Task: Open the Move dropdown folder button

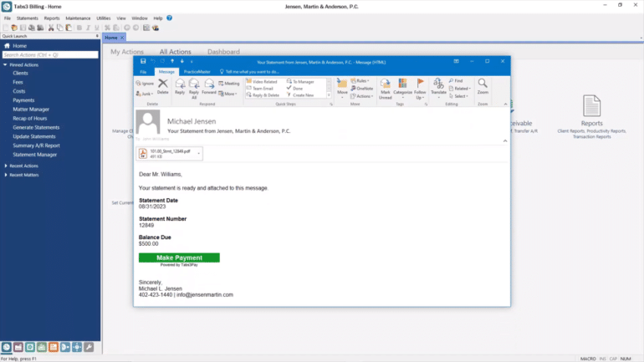Action: coord(342,89)
